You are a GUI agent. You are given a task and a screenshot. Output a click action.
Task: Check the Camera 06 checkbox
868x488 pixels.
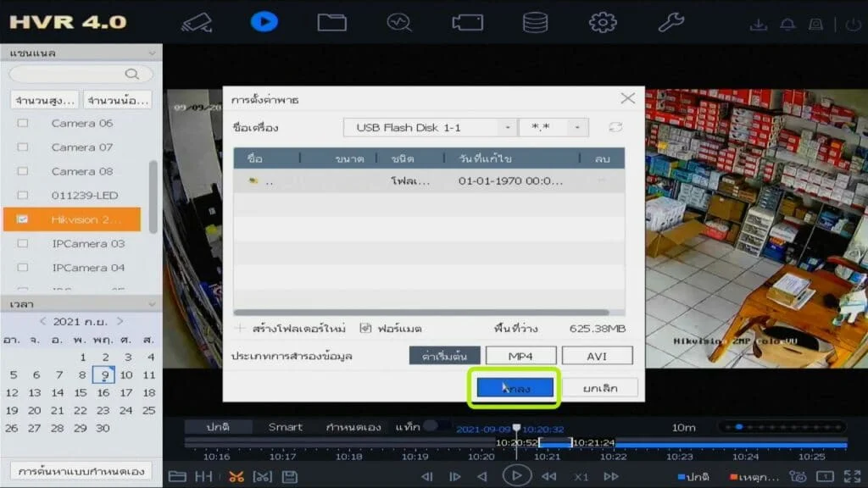point(23,123)
